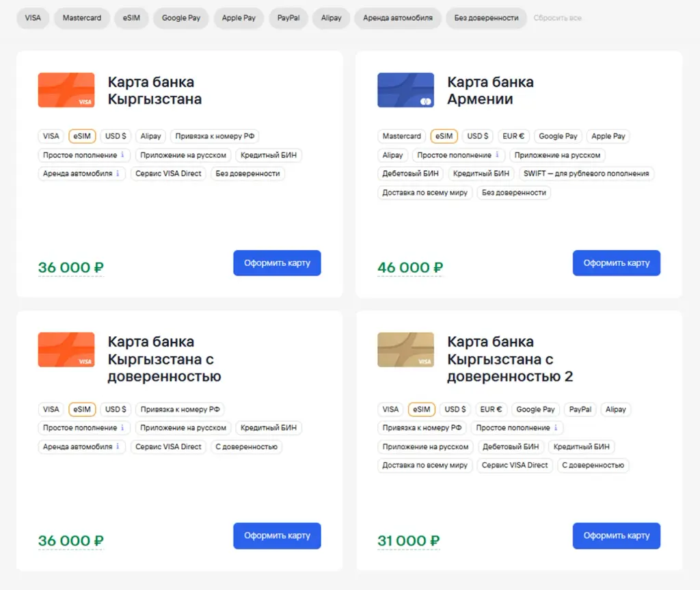Click the Google Pay tag on доверенностью 2 card

(x=535, y=409)
